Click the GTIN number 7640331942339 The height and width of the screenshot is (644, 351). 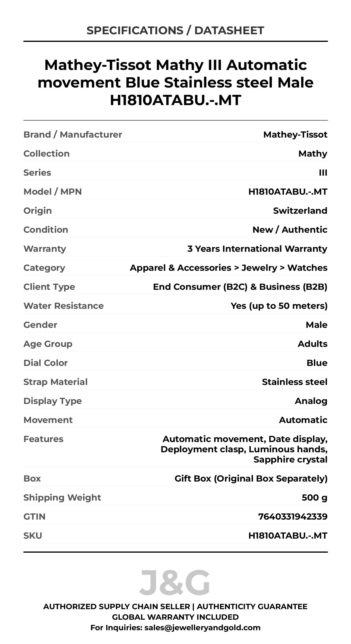[x=293, y=517]
